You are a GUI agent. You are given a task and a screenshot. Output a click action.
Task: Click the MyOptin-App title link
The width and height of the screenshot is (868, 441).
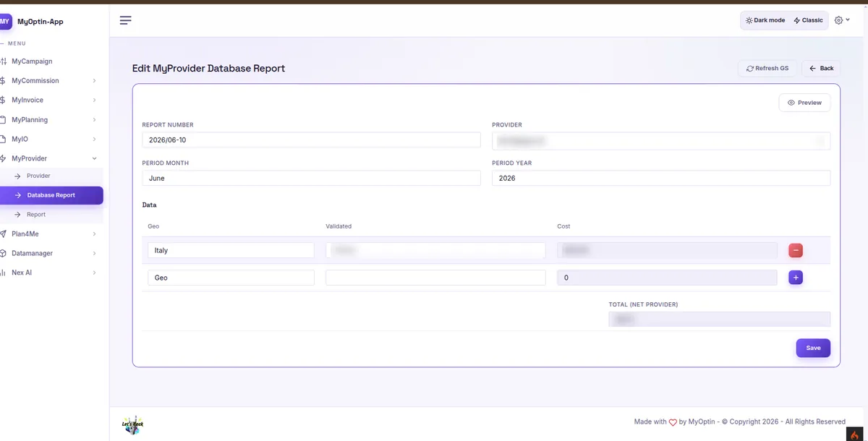click(41, 22)
